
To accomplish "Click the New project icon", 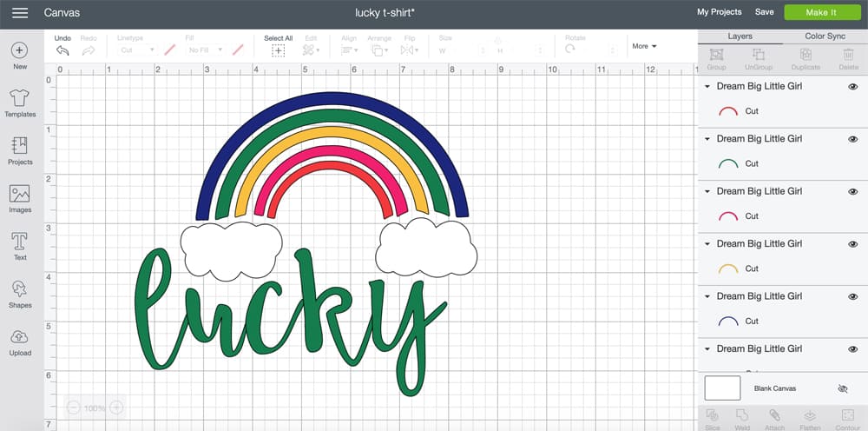I will tap(19, 50).
